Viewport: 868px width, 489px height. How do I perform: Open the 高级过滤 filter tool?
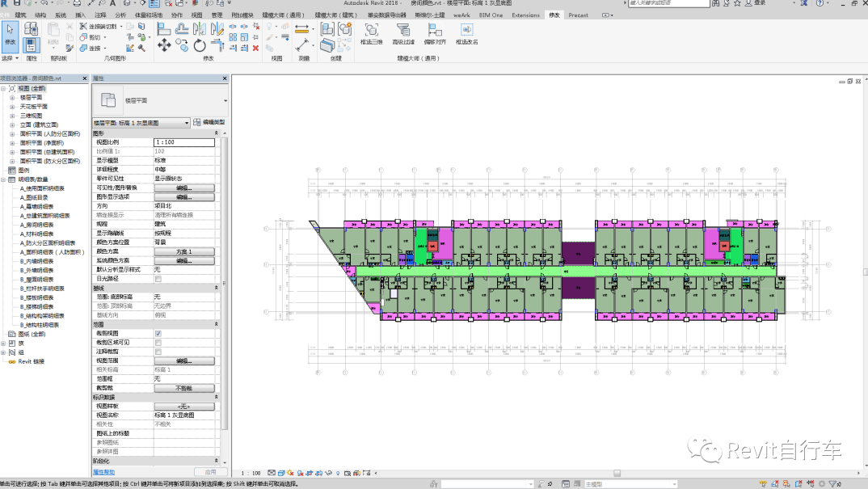tap(403, 30)
